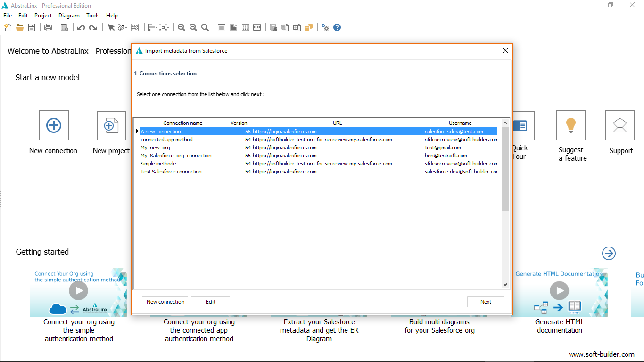
Task: Create a new model via the new file icon
Action: click(x=8, y=27)
